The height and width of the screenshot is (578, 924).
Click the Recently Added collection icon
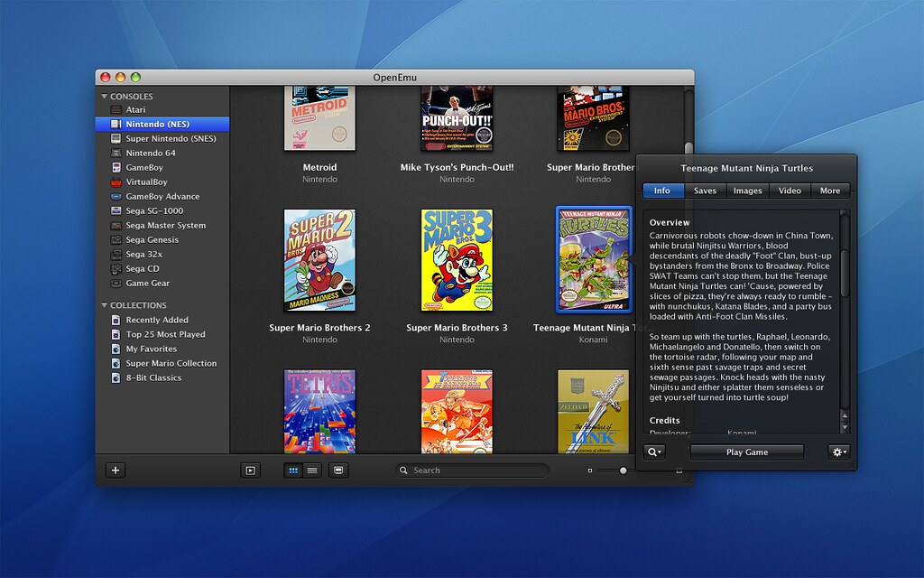coord(116,320)
